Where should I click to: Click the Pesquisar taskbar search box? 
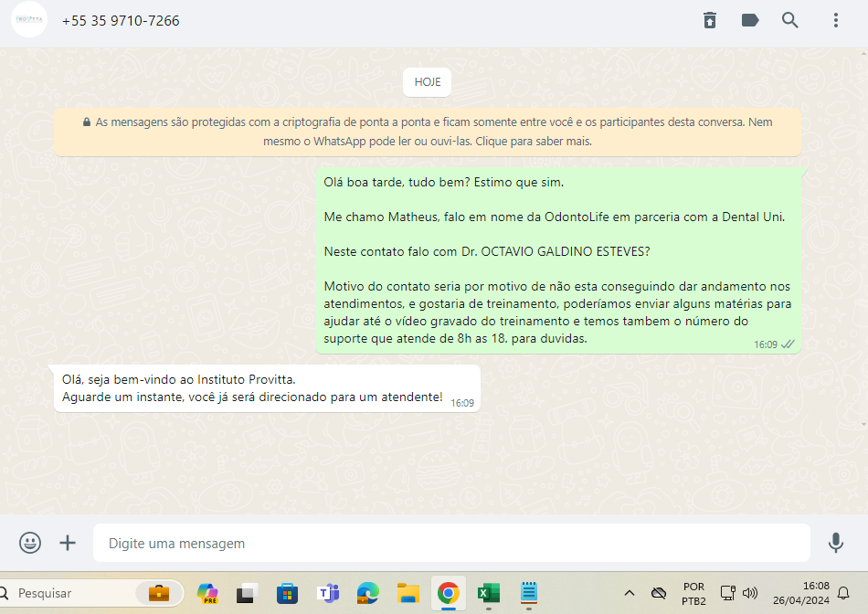point(90,594)
